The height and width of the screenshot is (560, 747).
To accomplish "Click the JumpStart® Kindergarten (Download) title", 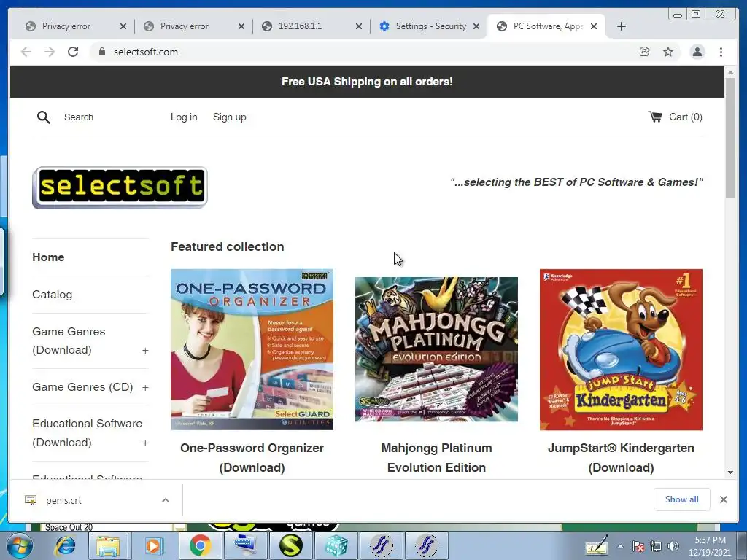I will tap(621, 458).
